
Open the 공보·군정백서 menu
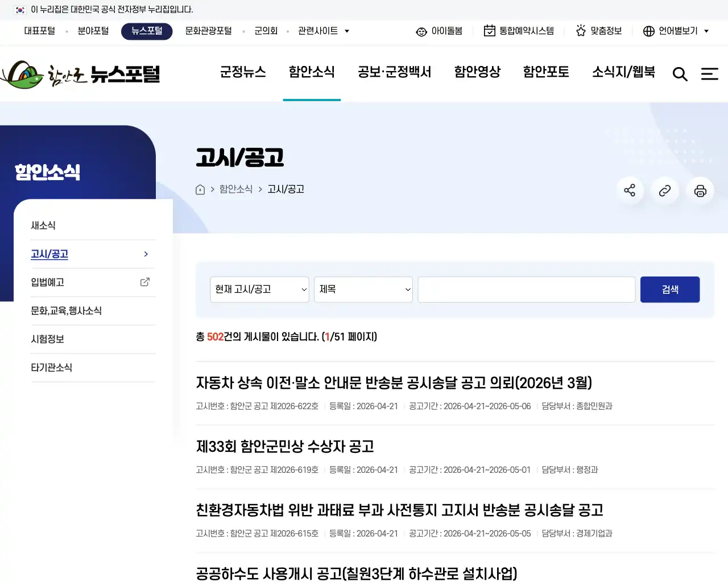[x=394, y=72]
